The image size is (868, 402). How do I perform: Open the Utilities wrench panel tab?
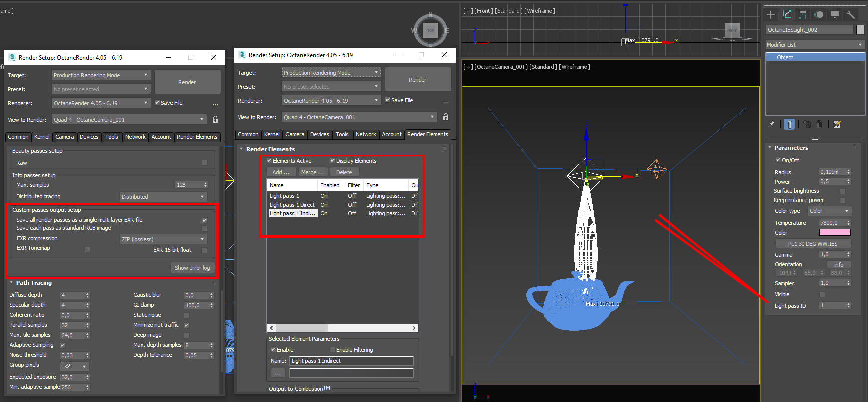tap(850, 15)
